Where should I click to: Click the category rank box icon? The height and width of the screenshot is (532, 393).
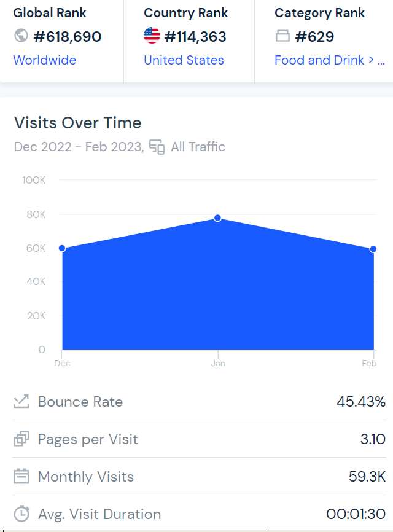(x=282, y=37)
